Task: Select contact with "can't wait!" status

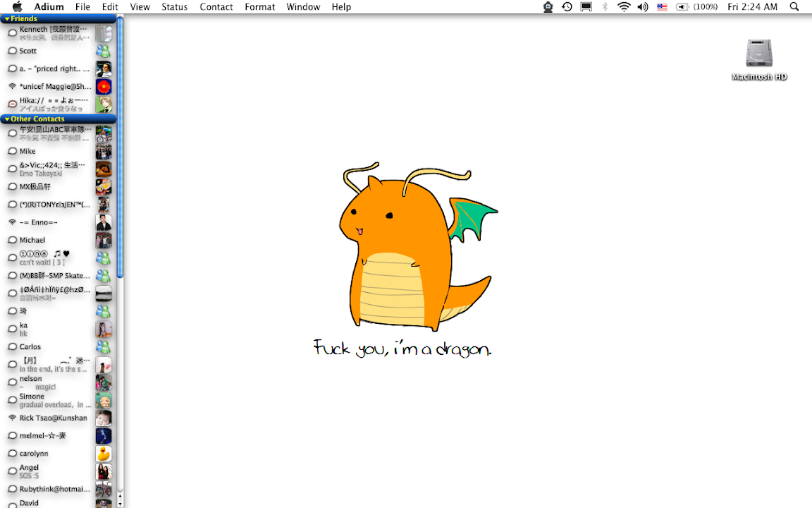Action: coord(58,258)
